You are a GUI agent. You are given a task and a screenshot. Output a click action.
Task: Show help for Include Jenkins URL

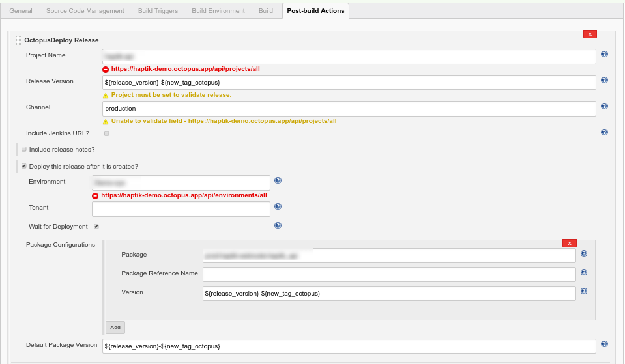point(604,132)
